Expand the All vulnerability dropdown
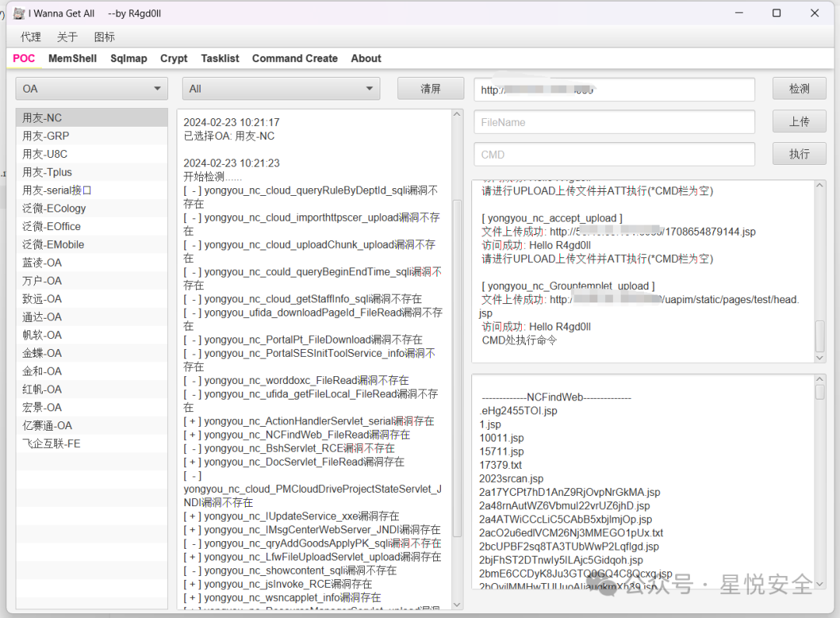The height and width of the screenshot is (618, 840). pos(282,89)
